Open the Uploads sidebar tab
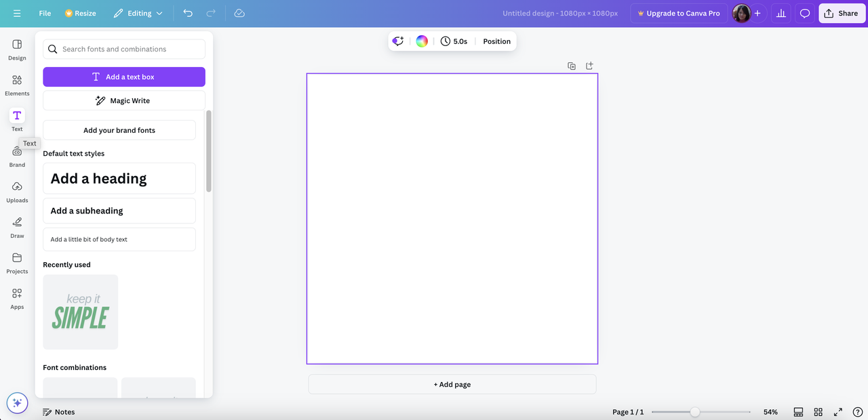The width and height of the screenshot is (868, 420). 17,192
